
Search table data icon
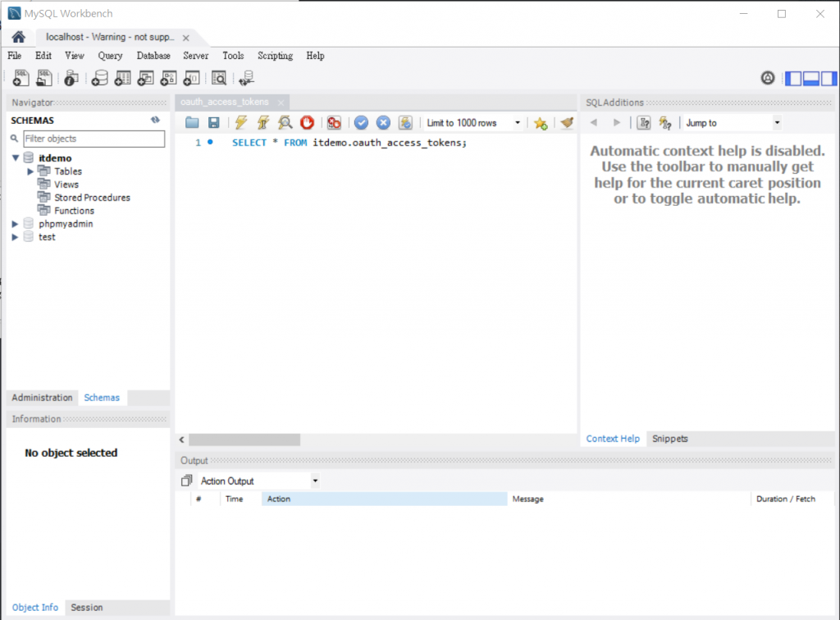[x=218, y=78]
